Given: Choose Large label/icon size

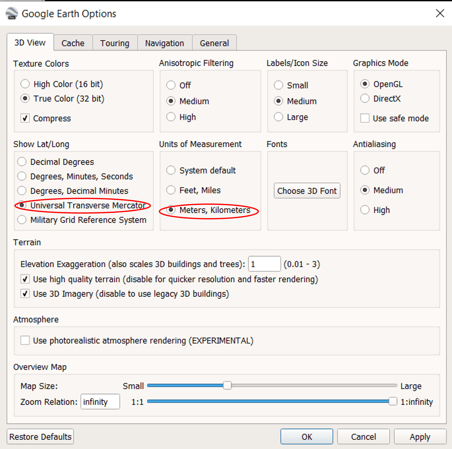Looking at the screenshot, I should (x=278, y=117).
